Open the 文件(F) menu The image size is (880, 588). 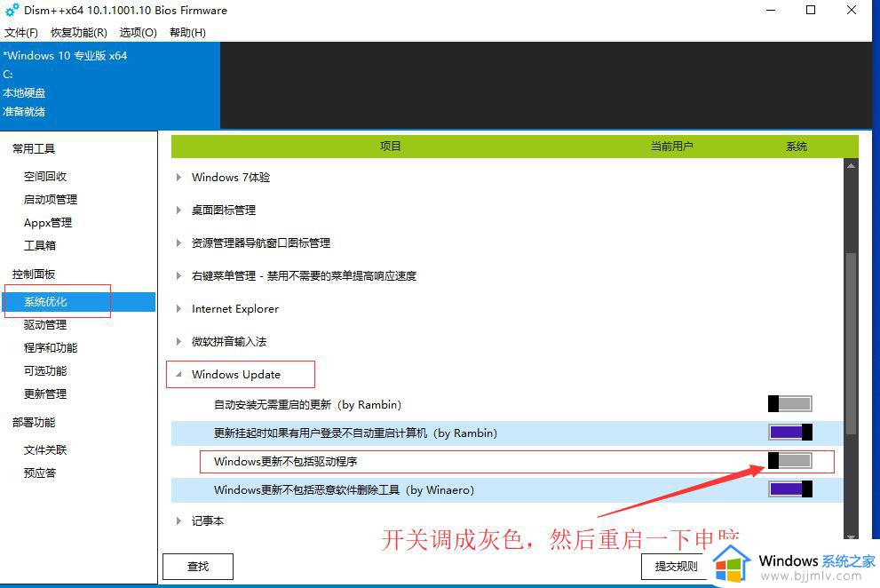pyautogui.click(x=21, y=33)
